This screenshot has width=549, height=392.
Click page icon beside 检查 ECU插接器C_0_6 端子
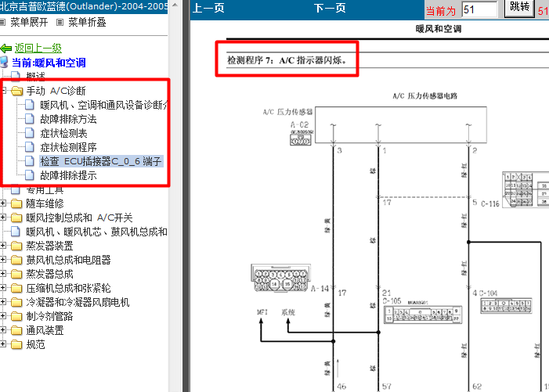(x=30, y=161)
